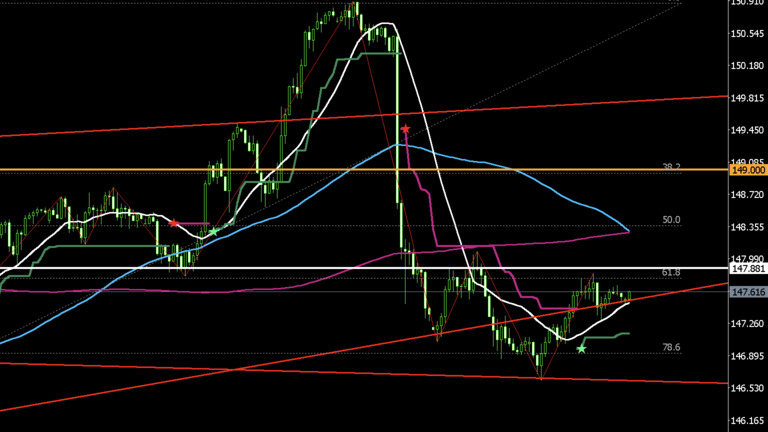Viewport: 768px width, 432px height.
Task: Click the 148.355 price scale value
Action: (x=747, y=227)
